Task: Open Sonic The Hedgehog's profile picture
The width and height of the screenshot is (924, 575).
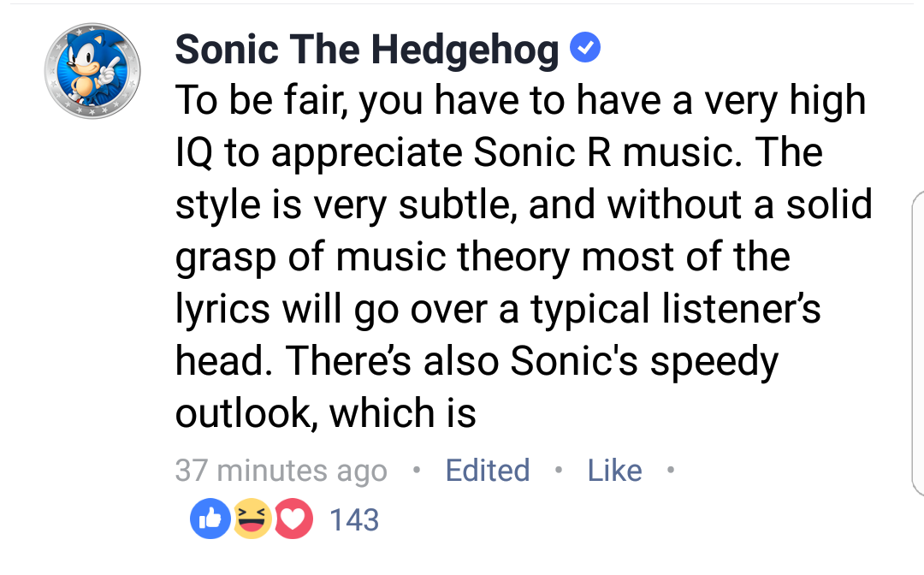Action: [x=92, y=71]
